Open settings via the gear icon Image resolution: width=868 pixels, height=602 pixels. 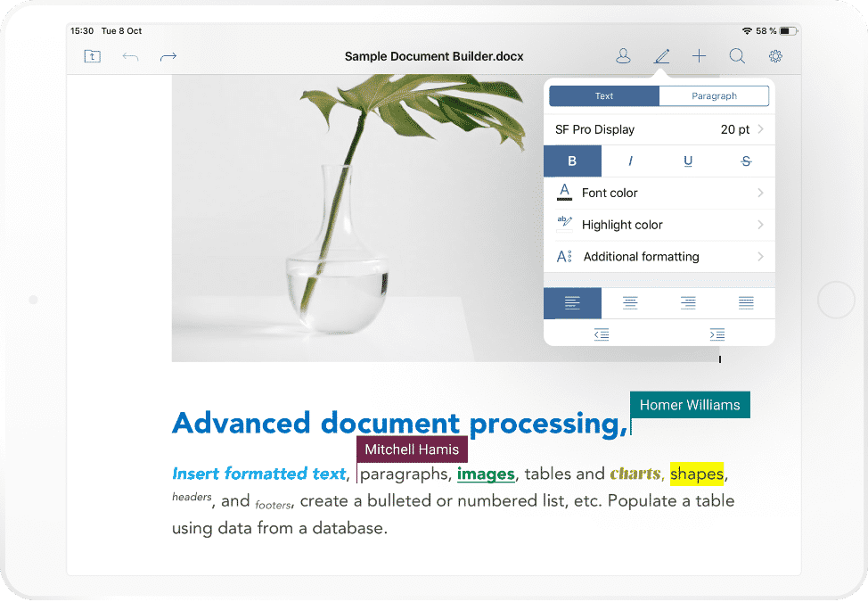(x=774, y=55)
